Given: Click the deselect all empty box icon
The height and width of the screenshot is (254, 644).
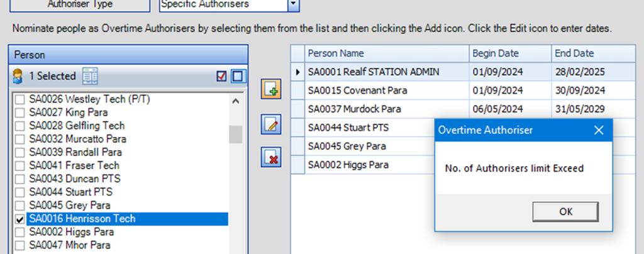Looking at the screenshot, I should coord(237,76).
